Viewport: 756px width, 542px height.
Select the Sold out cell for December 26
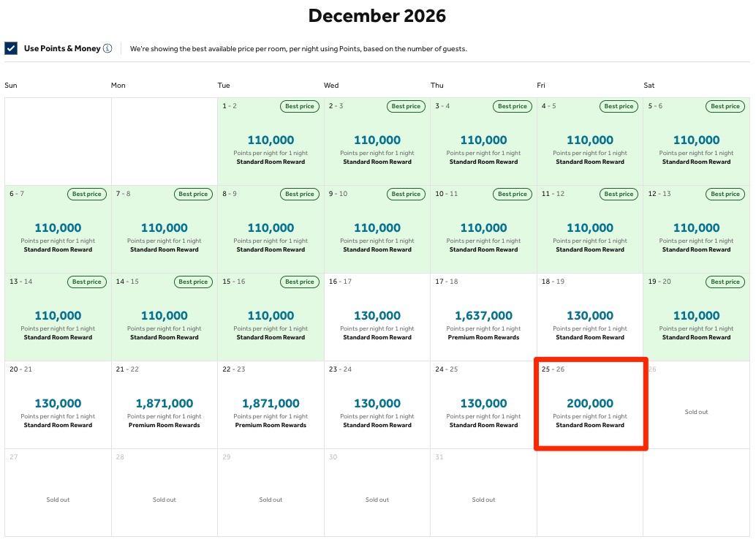[696, 412]
